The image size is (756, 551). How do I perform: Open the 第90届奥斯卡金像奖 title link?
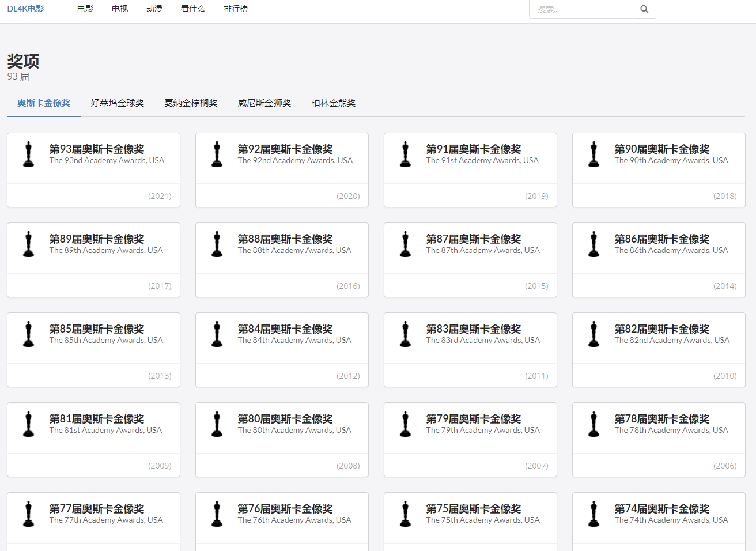(x=662, y=149)
